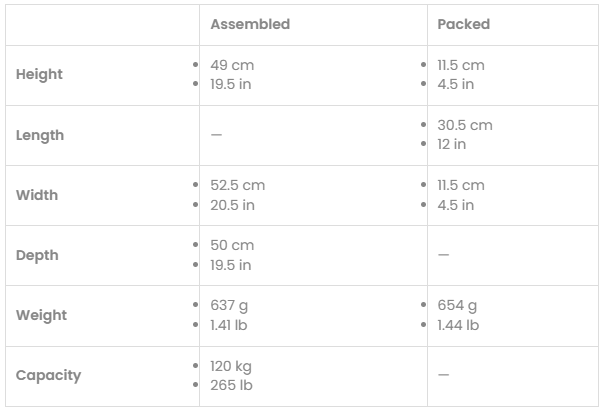Select the Capacity row label
The height and width of the screenshot is (410, 606).
coord(48,376)
